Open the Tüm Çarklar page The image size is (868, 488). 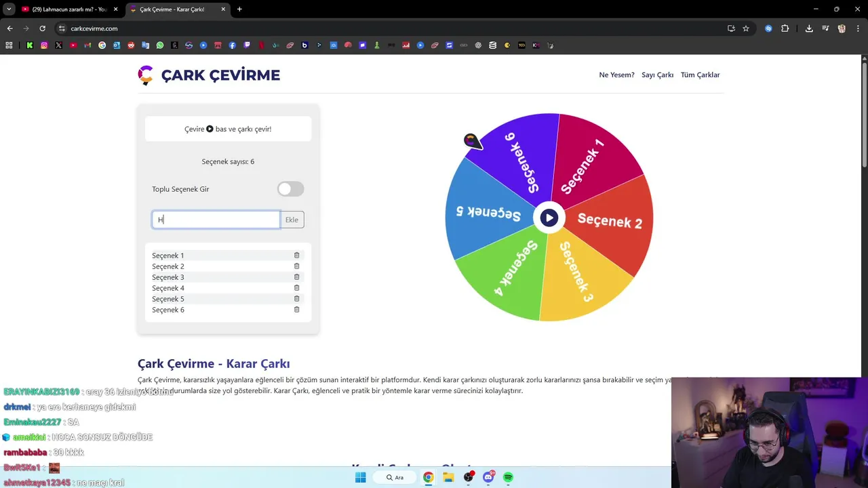pos(700,75)
